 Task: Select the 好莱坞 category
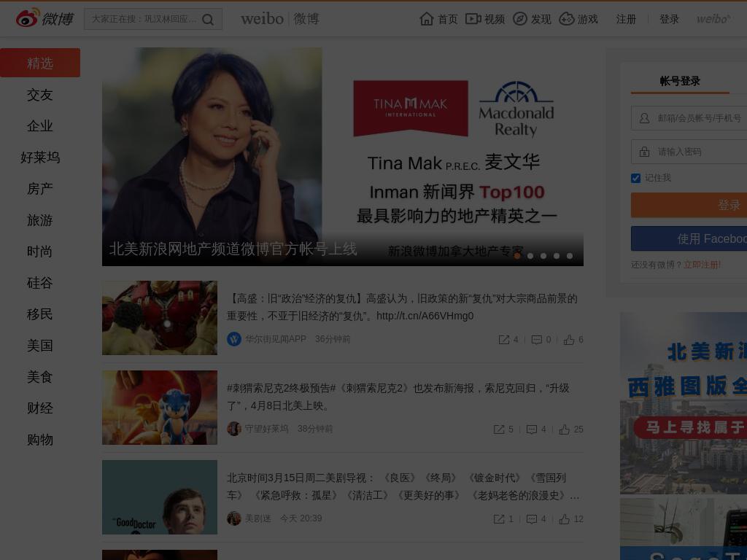tap(40, 157)
